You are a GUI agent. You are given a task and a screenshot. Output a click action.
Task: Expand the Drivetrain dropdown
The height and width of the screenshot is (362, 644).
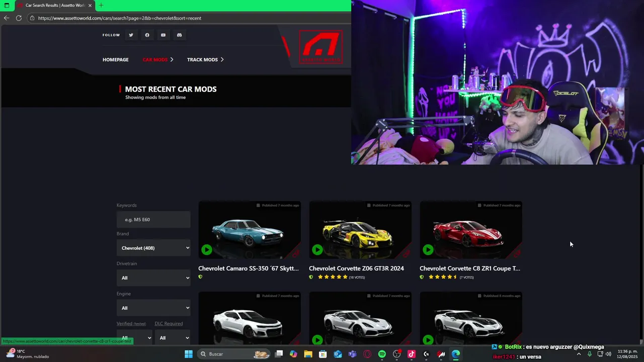coord(153,278)
